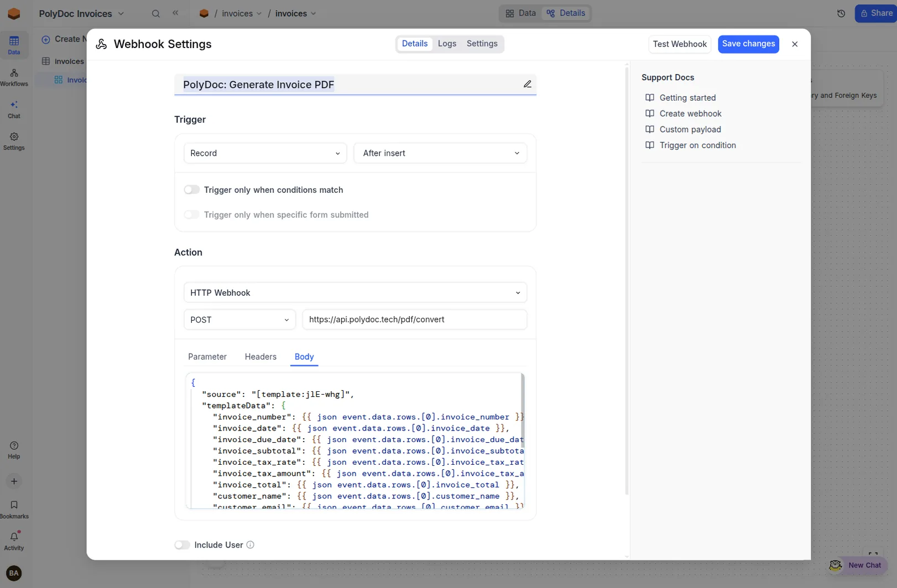Click the Create webhook book icon
Image resolution: width=897 pixels, height=588 pixels.
point(650,113)
